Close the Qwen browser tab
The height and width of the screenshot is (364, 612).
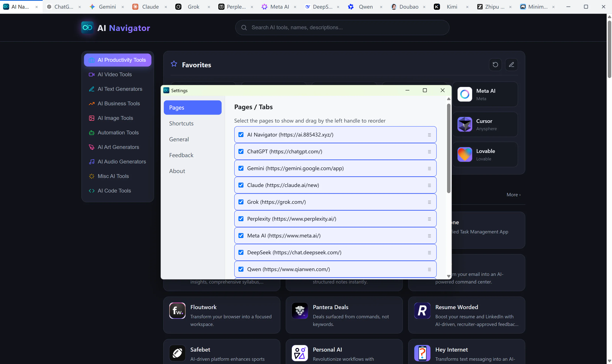[x=381, y=7]
